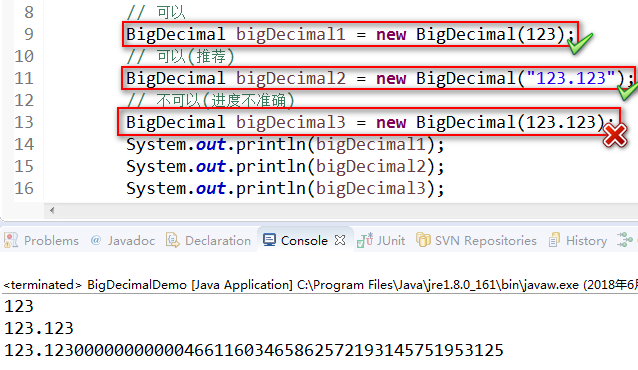Click the Problems tab icon

click(11, 240)
